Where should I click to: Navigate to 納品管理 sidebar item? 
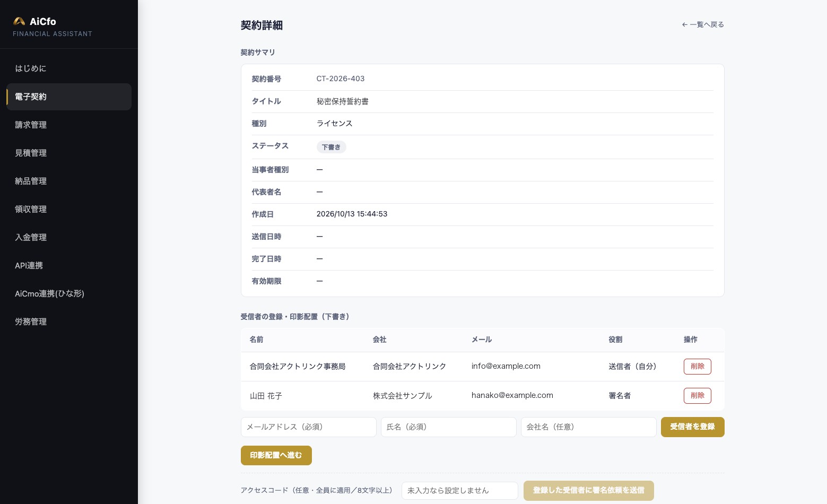click(69, 181)
